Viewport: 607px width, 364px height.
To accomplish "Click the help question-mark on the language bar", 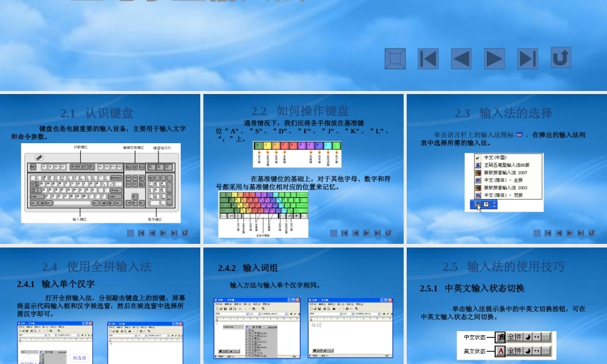I will (x=486, y=204).
